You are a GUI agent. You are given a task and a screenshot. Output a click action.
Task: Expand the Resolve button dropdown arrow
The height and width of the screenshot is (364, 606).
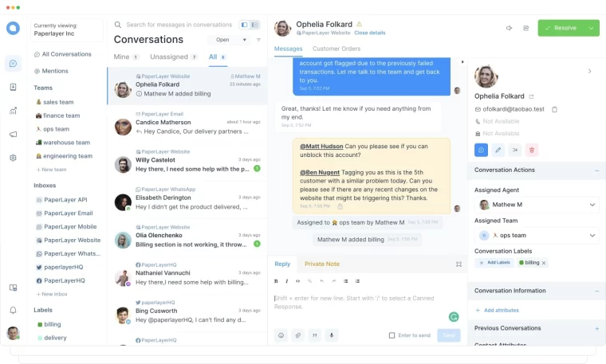(592, 28)
